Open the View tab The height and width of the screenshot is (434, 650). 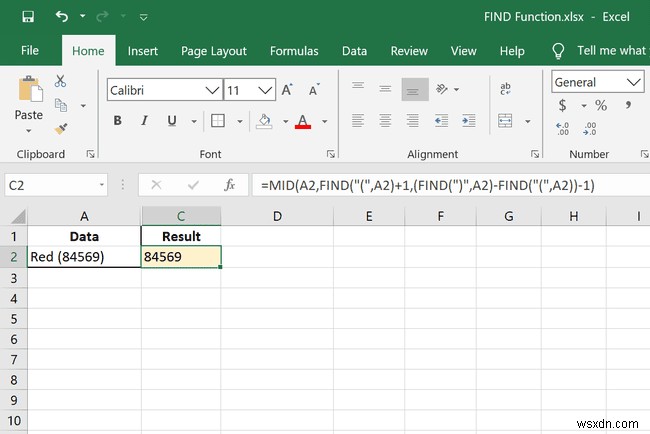tap(463, 51)
